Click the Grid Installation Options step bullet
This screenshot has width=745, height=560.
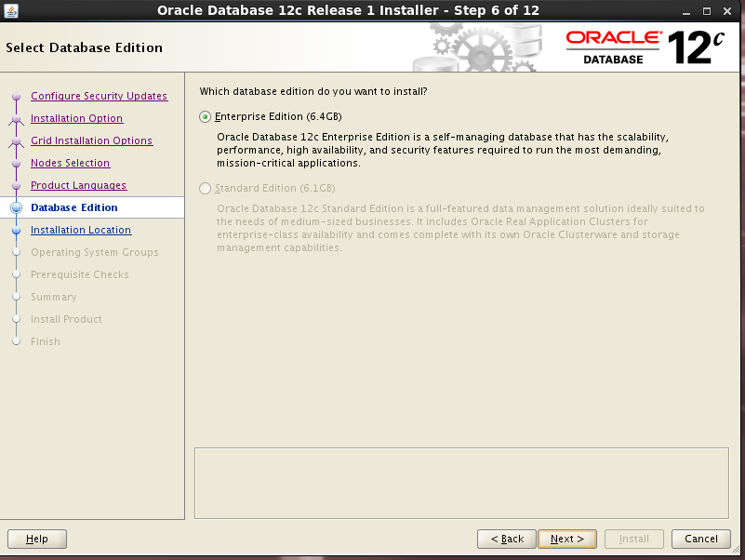pos(16,141)
